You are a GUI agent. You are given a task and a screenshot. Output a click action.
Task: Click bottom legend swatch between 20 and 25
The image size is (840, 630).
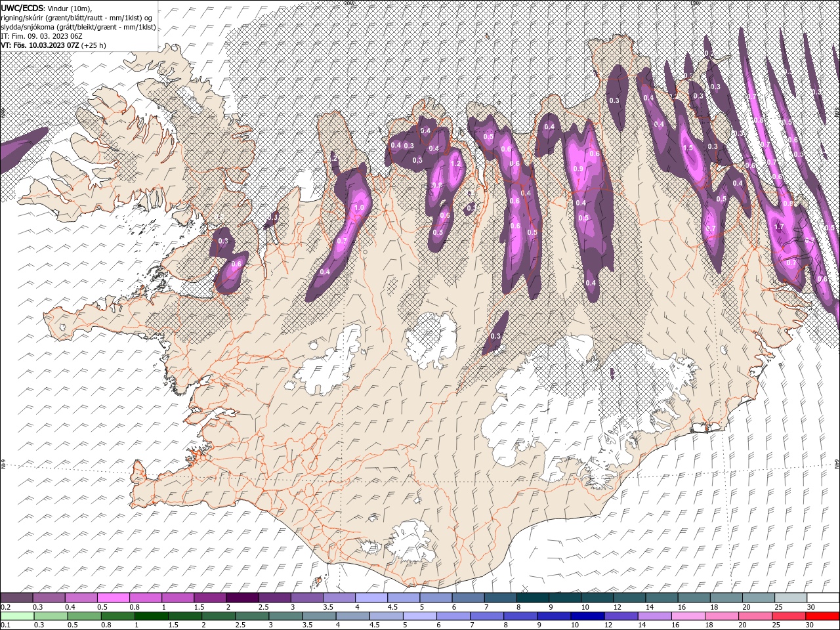tap(755, 616)
